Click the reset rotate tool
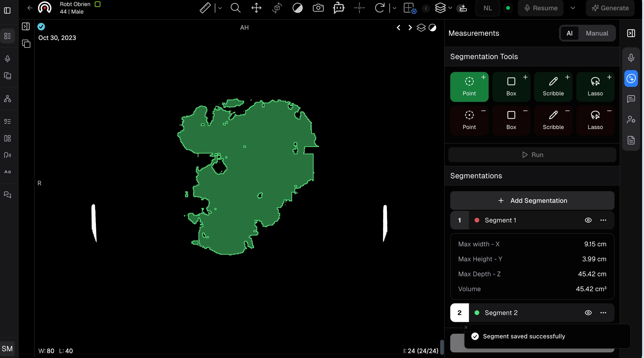This screenshot has height=358, width=644. coord(380,8)
